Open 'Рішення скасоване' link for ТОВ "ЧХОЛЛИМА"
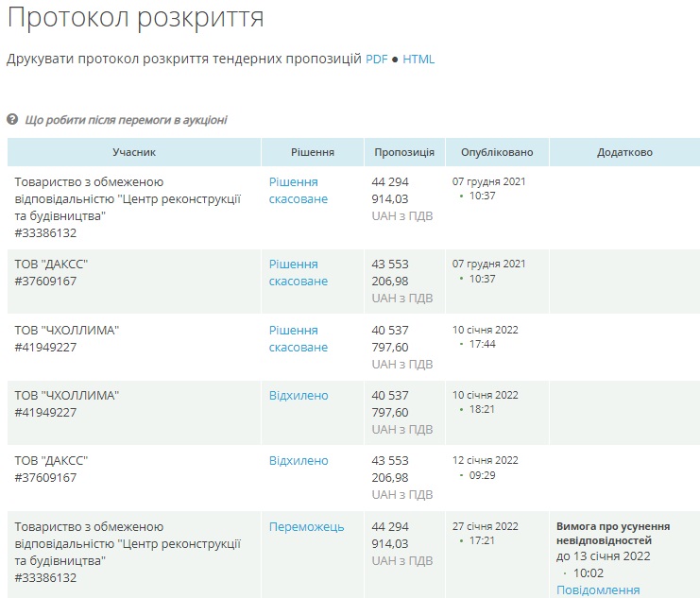This screenshot has height=598, width=700. [x=298, y=338]
